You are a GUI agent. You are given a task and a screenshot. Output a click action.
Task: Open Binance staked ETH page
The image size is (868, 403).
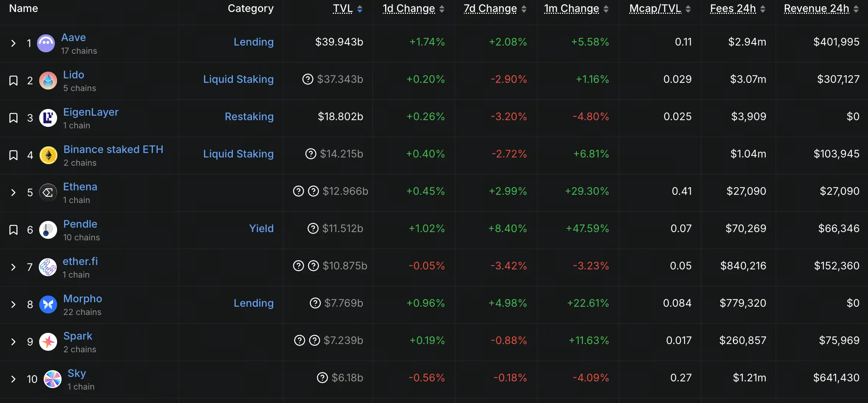(113, 149)
